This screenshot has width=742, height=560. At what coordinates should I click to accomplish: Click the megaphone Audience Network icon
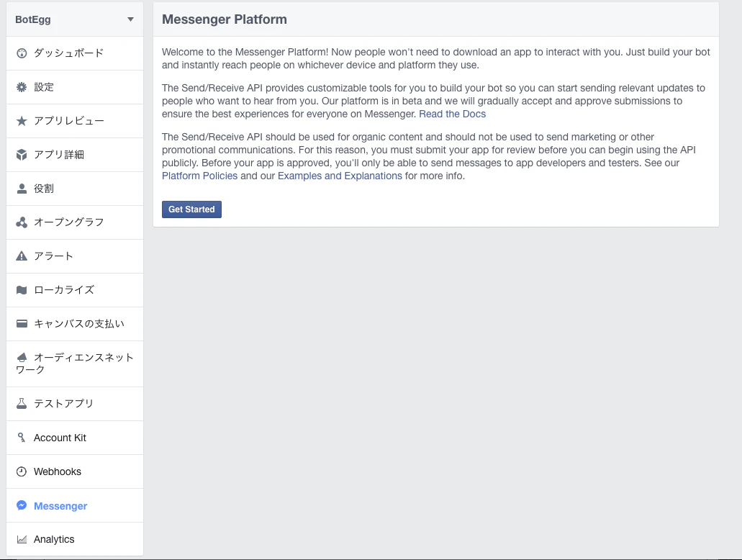pyautogui.click(x=22, y=357)
